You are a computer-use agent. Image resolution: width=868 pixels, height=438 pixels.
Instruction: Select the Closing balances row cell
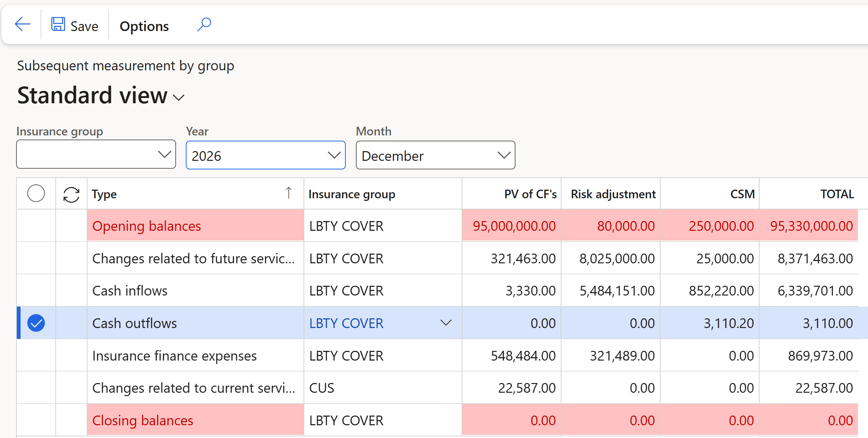(x=143, y=420)
